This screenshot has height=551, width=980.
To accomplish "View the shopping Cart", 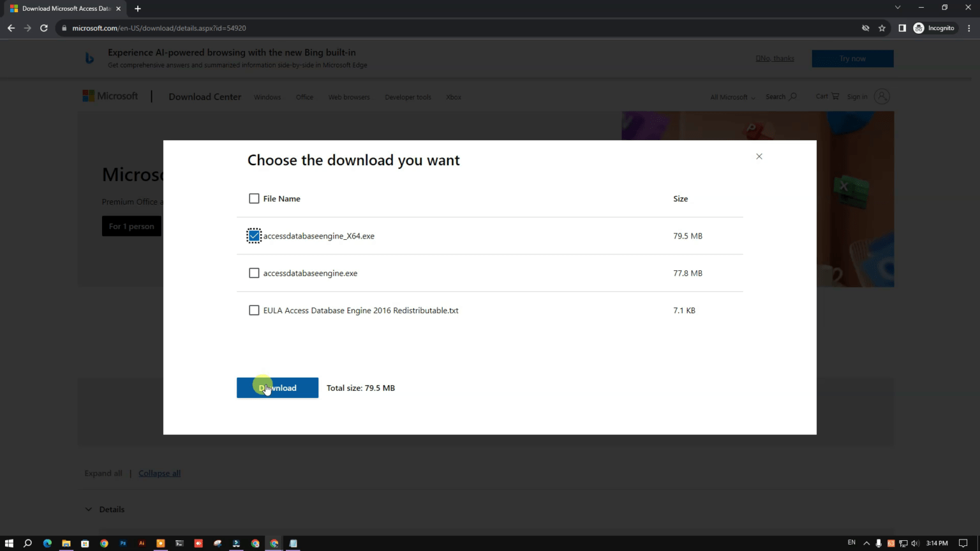I will point(826,96).
